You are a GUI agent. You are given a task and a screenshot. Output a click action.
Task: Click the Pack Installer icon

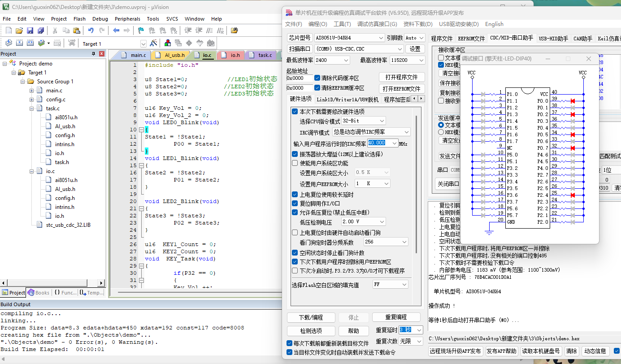pos(210,43)
